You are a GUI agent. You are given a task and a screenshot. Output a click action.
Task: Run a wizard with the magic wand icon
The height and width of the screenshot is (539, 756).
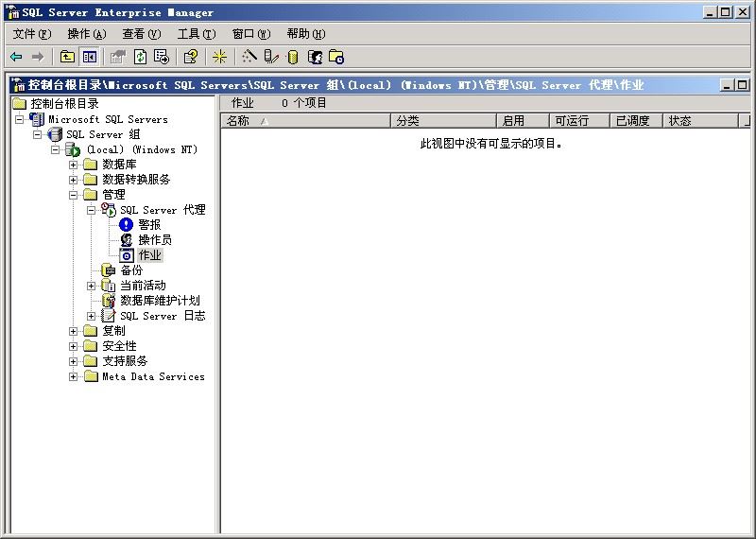point(249,57)
